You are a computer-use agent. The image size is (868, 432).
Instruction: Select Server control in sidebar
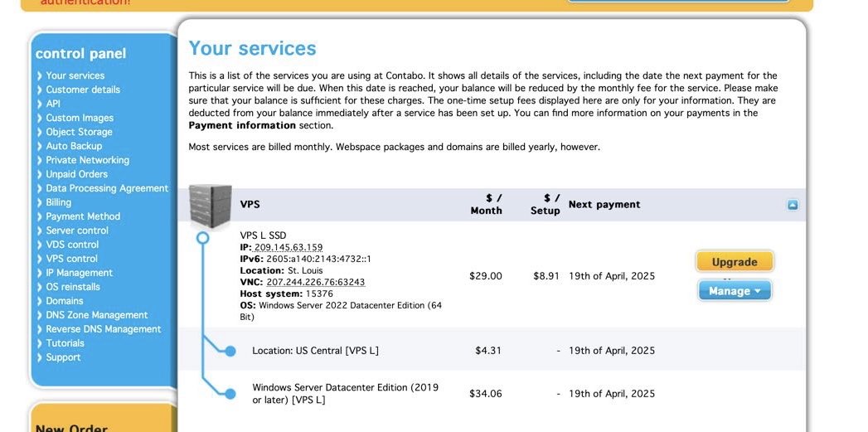77,231
